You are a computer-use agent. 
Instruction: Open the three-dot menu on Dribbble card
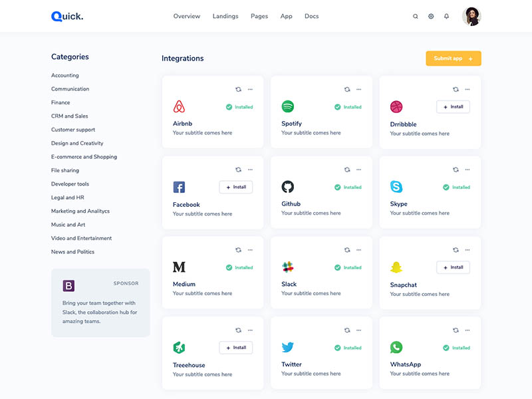(467, 89)
